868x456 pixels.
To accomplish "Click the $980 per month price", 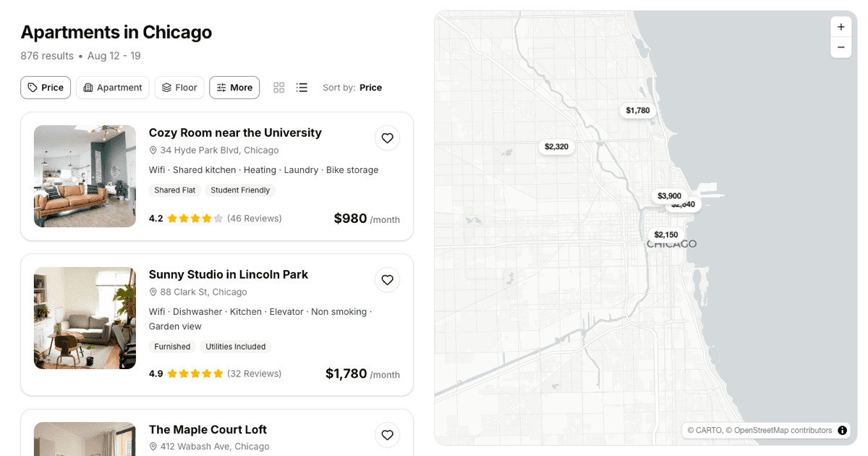I will 367,219.
